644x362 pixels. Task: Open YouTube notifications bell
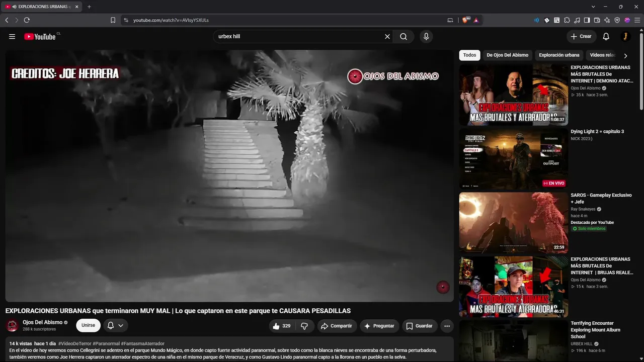click(x=606, y=37)
